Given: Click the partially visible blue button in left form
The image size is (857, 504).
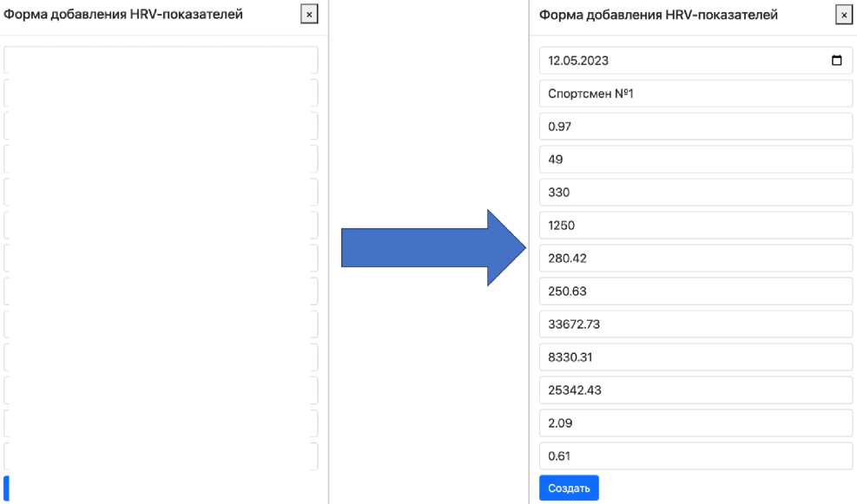Looking at the screenshot, I should (6, 488).
